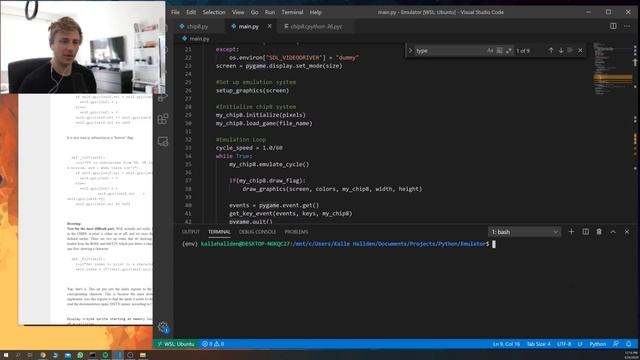This screenshot has width=640, height=360.
Task: Click line number 34 in gutter
Action: (x=188, y=156)
